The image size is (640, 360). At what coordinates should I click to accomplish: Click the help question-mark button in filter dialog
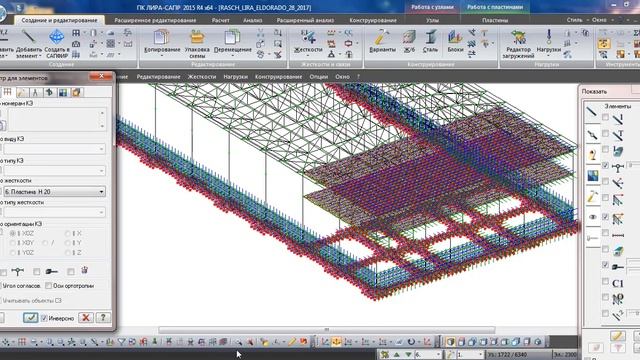pos(103,318)
